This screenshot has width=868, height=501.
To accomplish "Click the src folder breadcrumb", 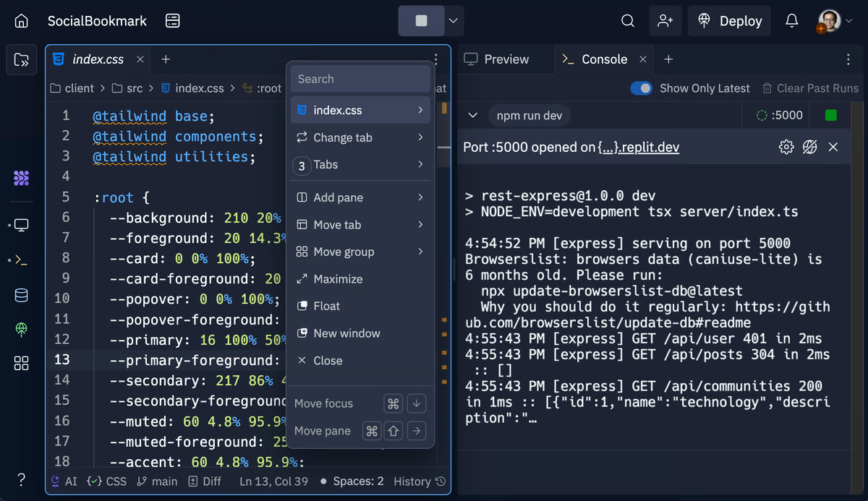I will pos(127,88).
